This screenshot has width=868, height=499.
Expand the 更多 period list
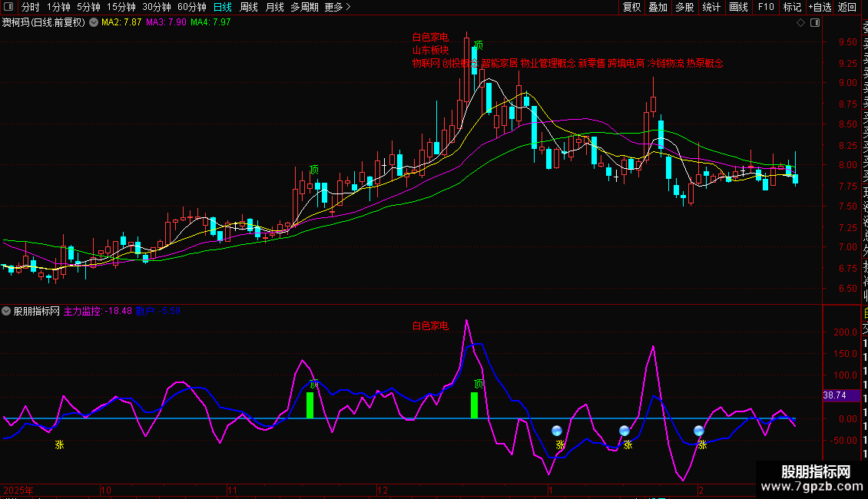[x=338, y=7]
